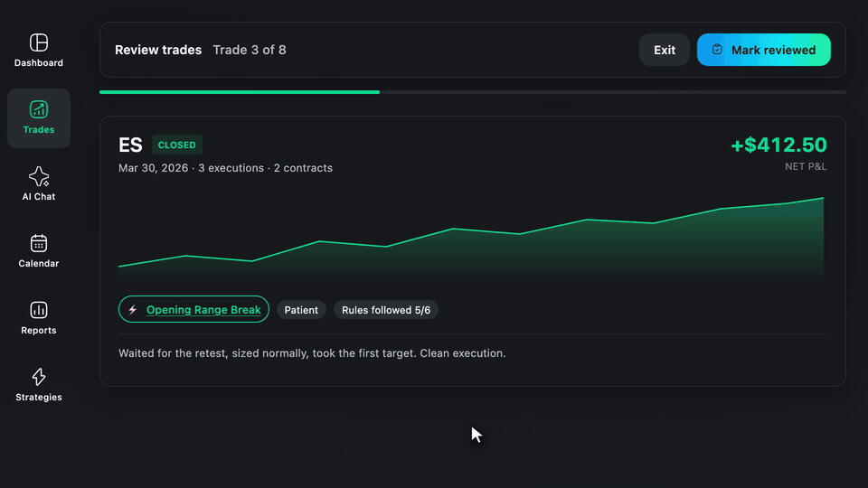868x488 pixels.
Task: Navigate to the Strategies label
Action: coord(39,398)
